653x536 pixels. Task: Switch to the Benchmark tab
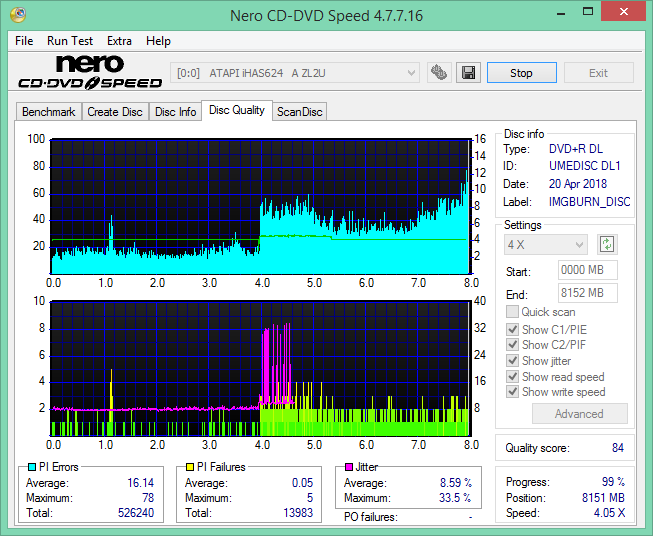(49, 112)
